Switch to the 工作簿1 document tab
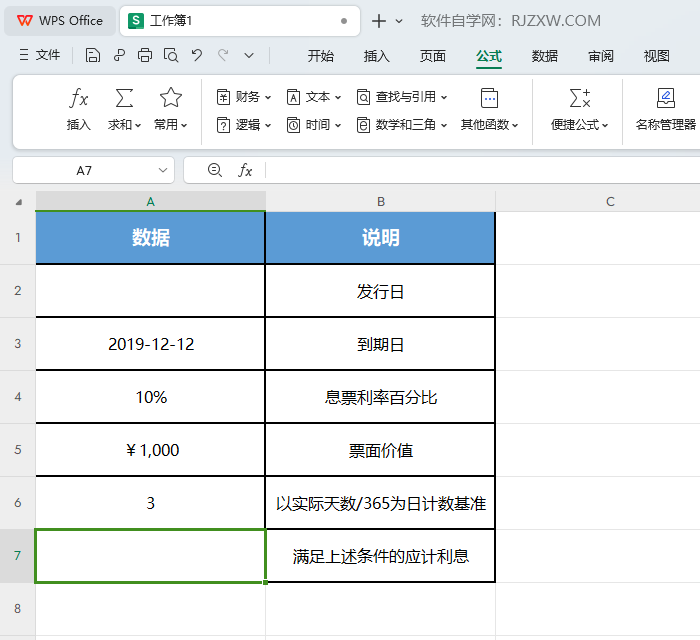This screenshot has width=700, height=640. 239,21
